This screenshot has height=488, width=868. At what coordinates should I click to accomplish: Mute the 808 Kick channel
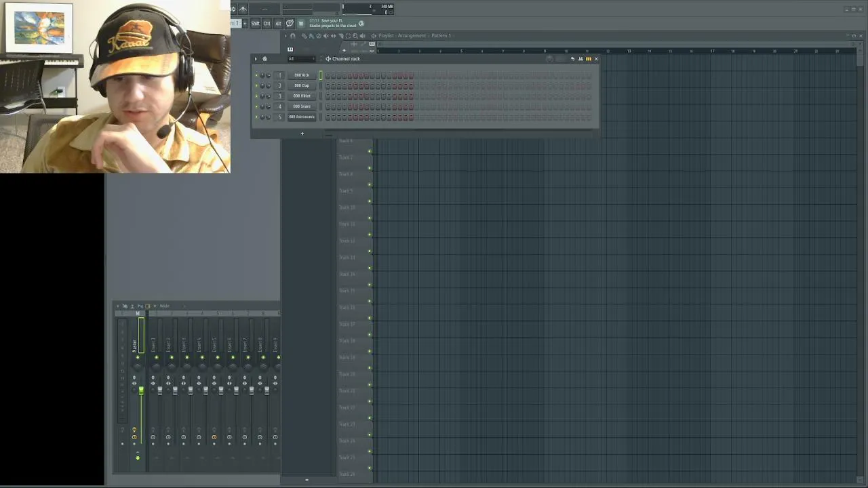(x=256, y=75)
